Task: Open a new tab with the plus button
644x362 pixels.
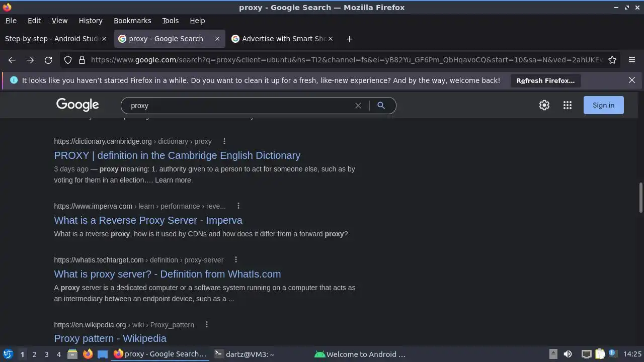Action: pos(349,39)
